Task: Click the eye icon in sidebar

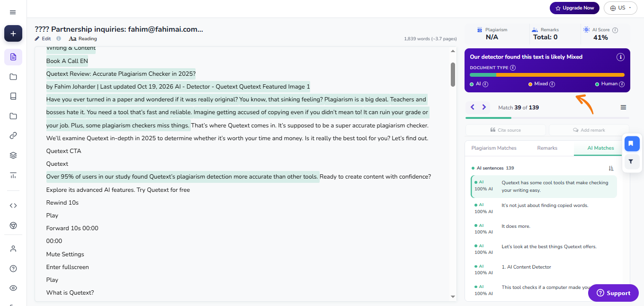Action: [13, 288]
